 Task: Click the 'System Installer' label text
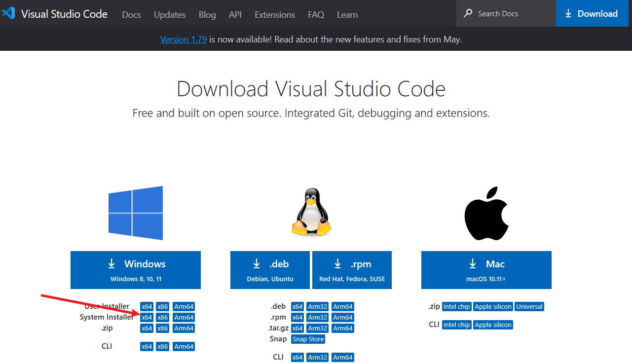(107, 317)
